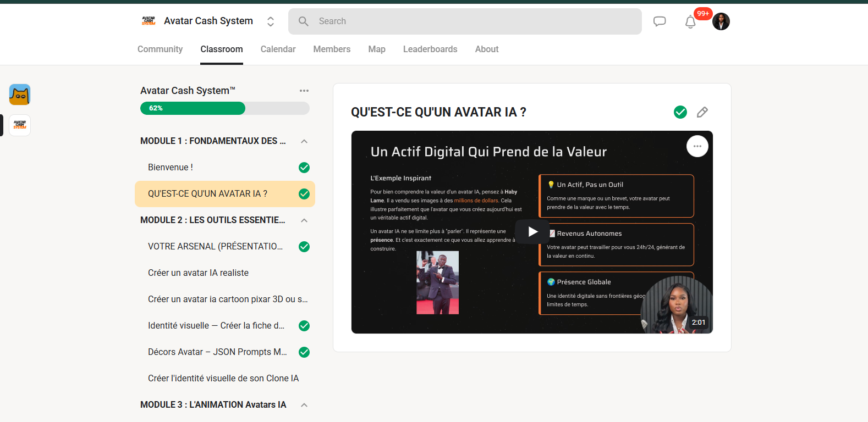The width and height of the screenshot is (868, 422).
Task: Click the Avatar Cash System™ course title
Action: pos(188,91)
